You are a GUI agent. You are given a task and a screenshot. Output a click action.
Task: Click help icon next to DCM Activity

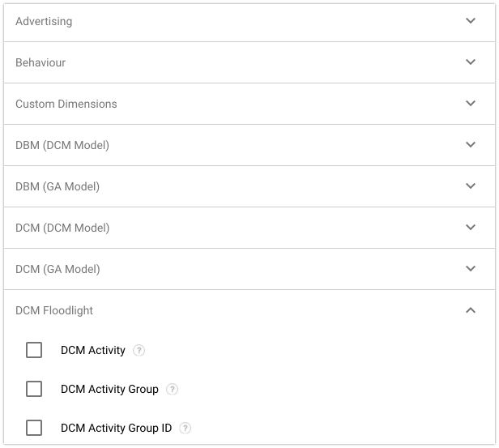coord(139,351)
